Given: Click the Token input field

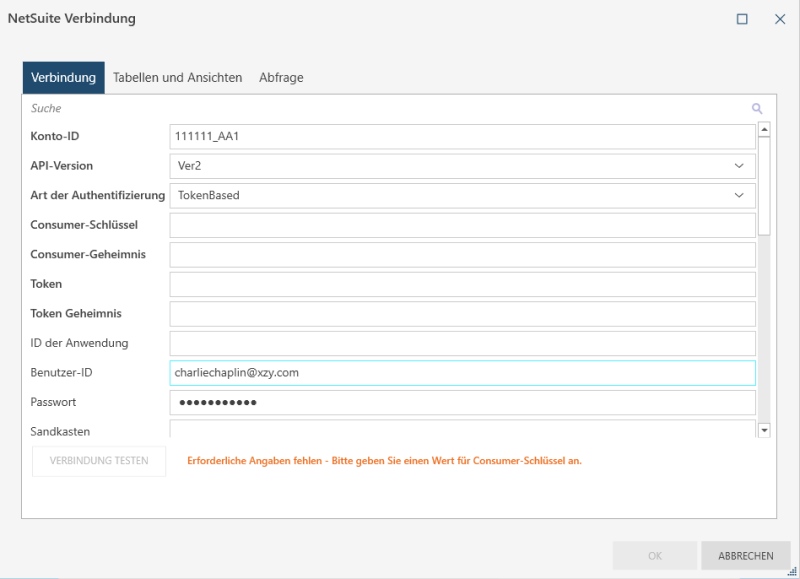Looking at the screenshot, I should (x=462, y=284).
